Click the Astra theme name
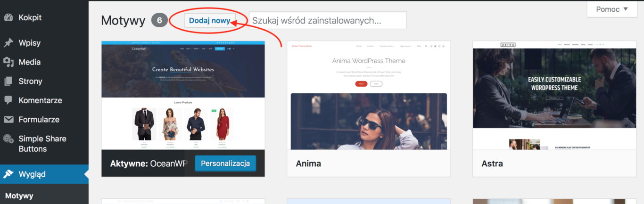Viewport: 644px width, 204px height. click(x=492, y=164)
